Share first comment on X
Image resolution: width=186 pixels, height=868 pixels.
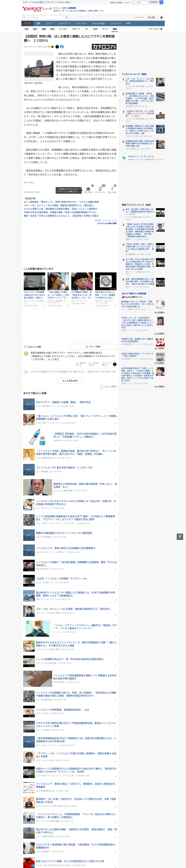coord(114,364)
